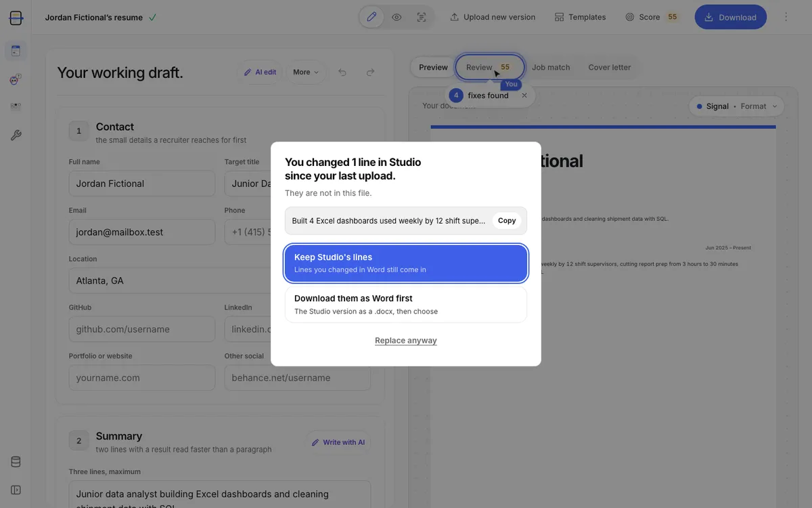
Task: Open the Score 55 indicator
Action: coord(652,17)
